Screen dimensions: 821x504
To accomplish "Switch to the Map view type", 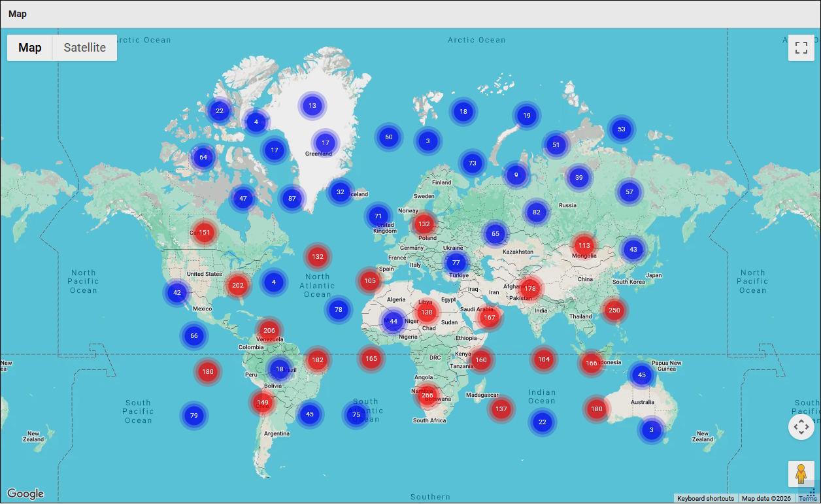I will 30,48.
